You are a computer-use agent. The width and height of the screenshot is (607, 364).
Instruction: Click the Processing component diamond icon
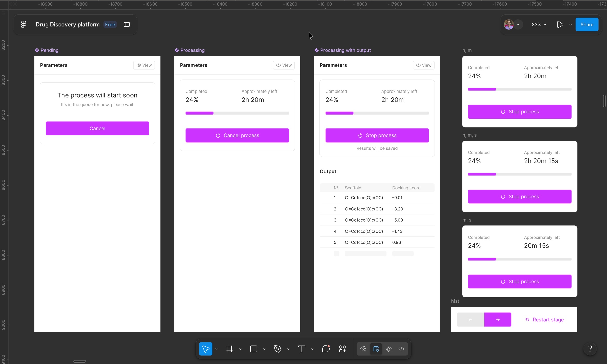tap(177, 50)
